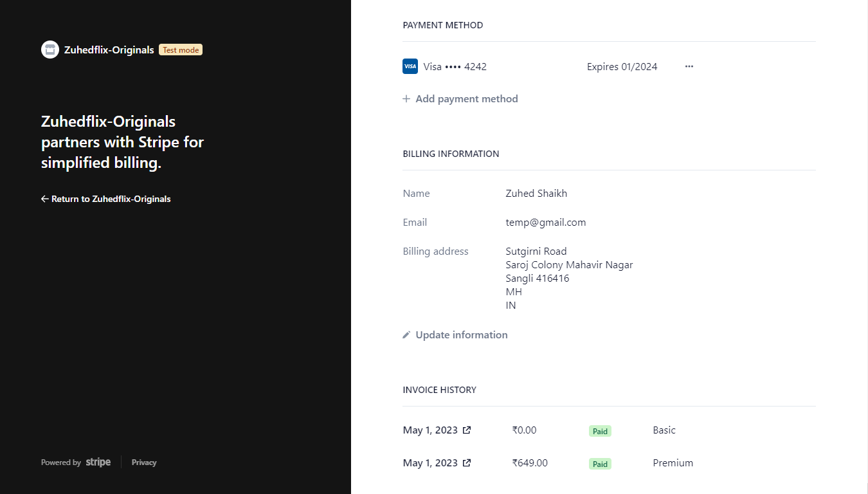Click the Name field label

[417, 193]
